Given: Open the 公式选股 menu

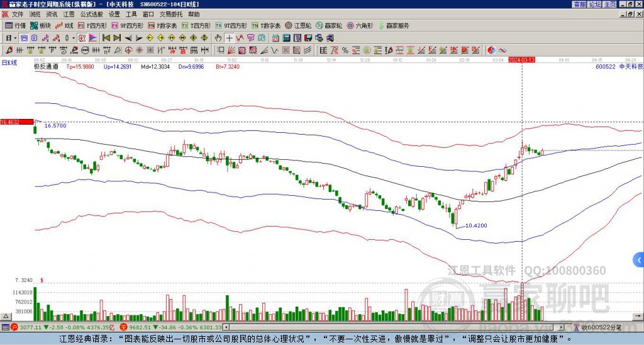Looking at the screenshot, I should [x=92, y=14].
